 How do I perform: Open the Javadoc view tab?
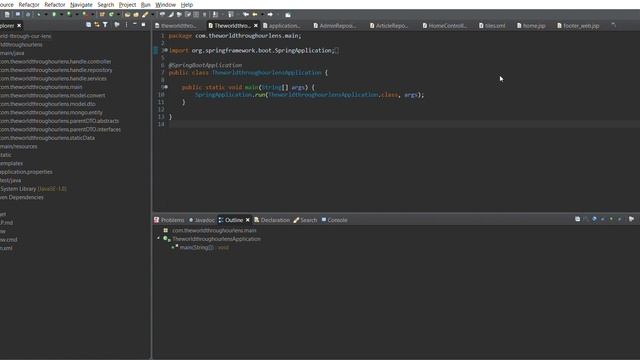click(202, 220)
